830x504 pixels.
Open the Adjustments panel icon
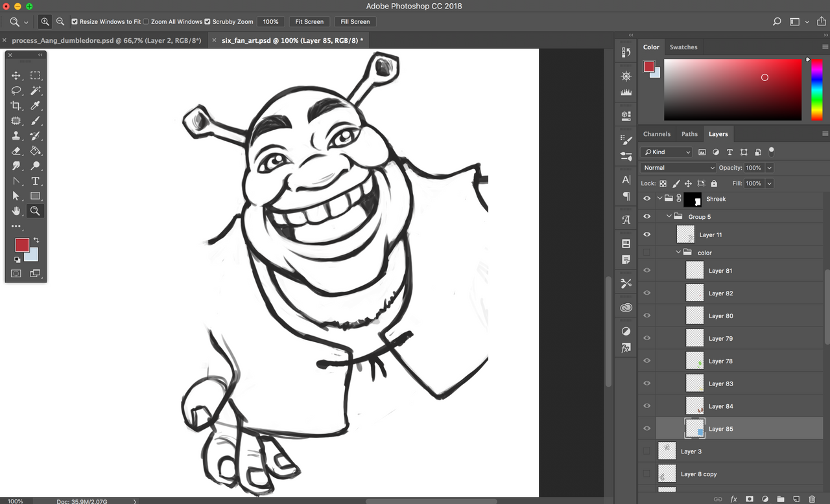coord(626,331)
